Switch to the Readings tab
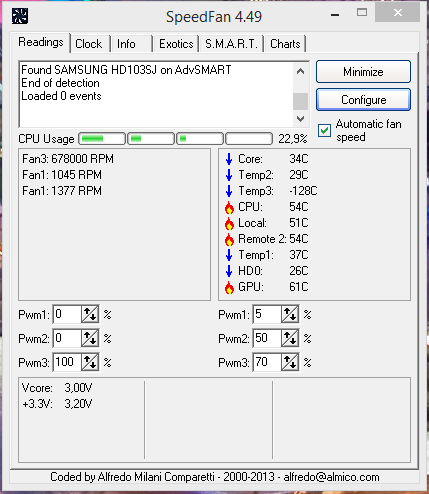Viewport: 429px width, 494px height. point(41,43)
